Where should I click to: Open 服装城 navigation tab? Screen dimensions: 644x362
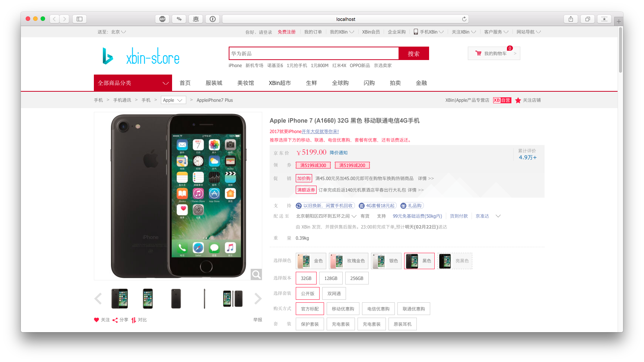point(214,83)
